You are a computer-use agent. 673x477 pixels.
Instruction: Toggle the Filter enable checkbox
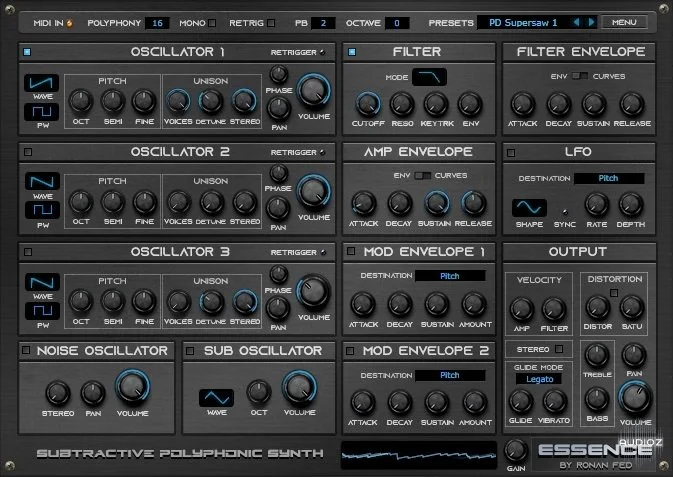pos(352,52)
